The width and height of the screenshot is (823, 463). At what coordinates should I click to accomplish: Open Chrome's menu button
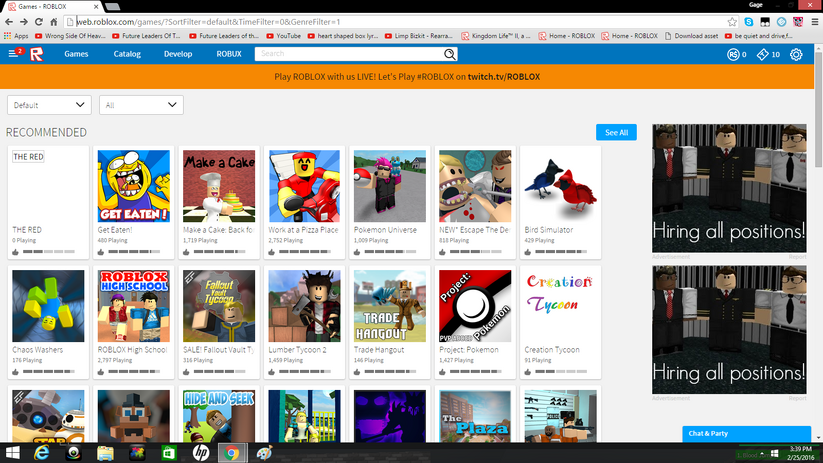click(x=815, y=22)
